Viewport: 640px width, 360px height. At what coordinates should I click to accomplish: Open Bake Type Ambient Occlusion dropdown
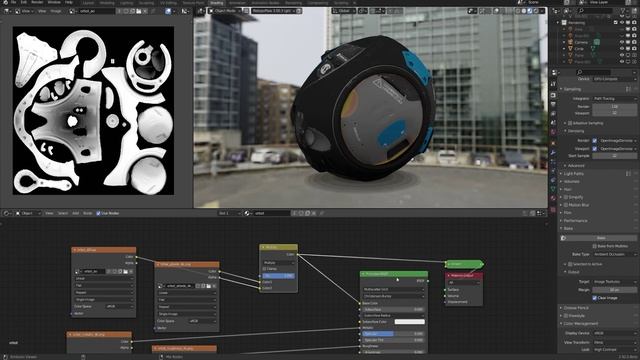click(614, 254)
